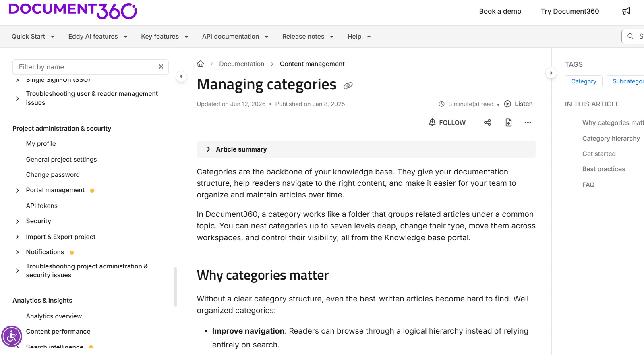Image resolution: width=644 pixels, height=355 pixels.
Task: Open the Key features dropdown
Action: pos(165,37)
